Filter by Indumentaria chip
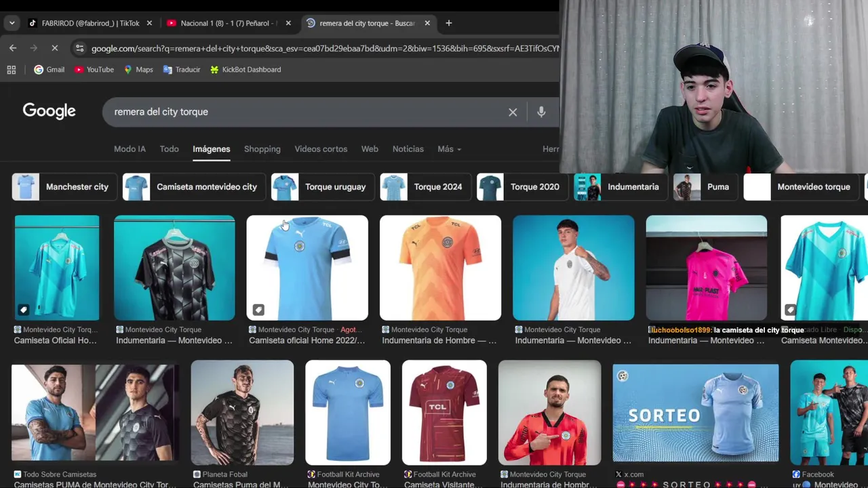 click(x=620, y=187)
